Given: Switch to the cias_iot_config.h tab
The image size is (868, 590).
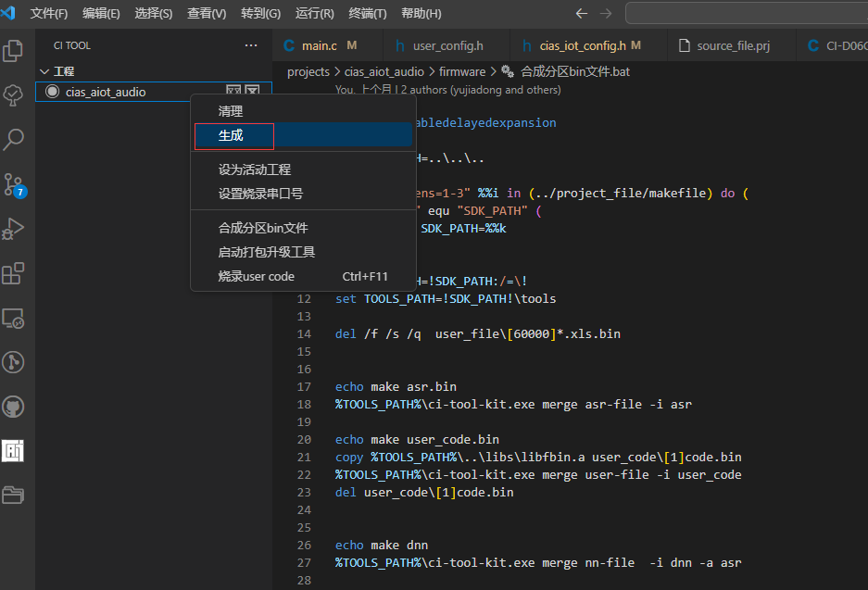Looking at the screenshot, I should [x=589, y=45].
